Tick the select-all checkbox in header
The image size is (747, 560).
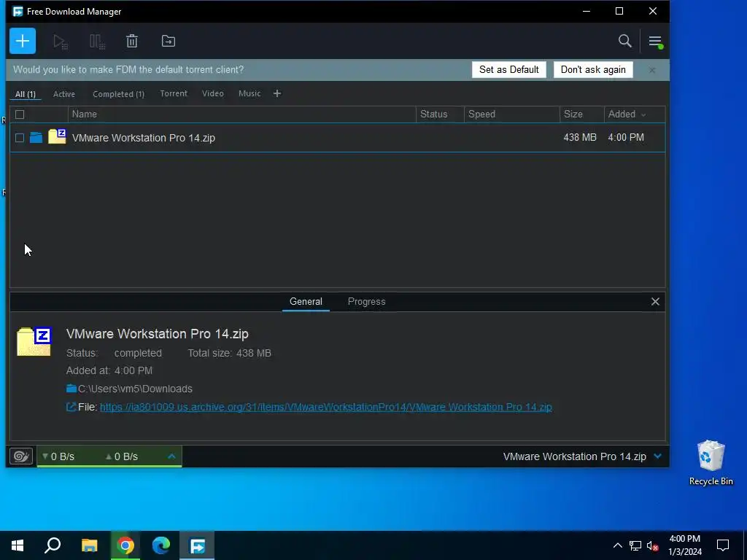(20, 114)
